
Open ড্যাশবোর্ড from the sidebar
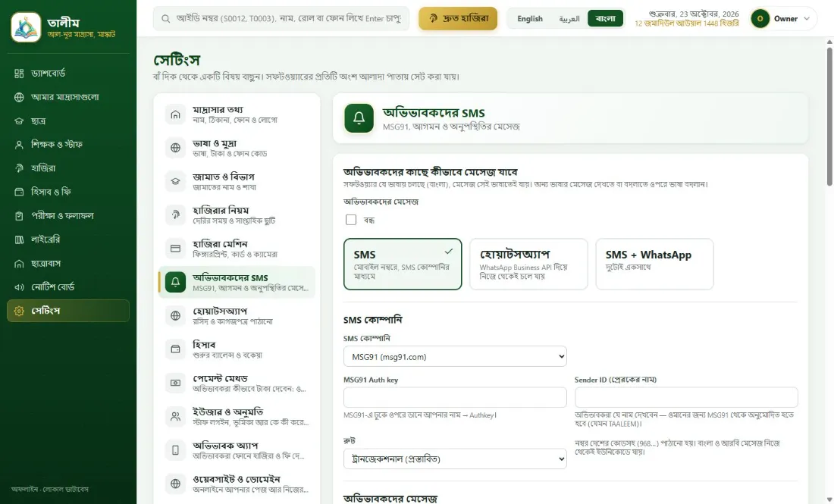pyautogui.click(x=68, y=74)
